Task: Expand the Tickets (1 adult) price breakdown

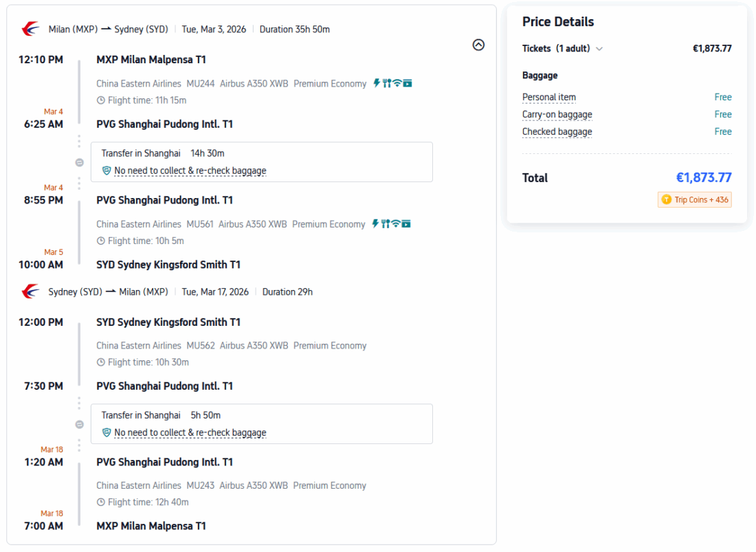Action: tap(599, 49)
